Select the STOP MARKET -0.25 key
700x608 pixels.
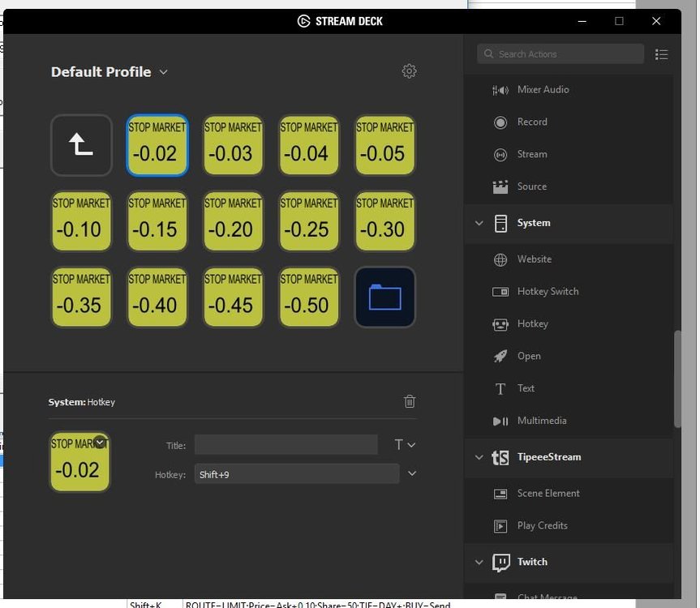point(309,221)
